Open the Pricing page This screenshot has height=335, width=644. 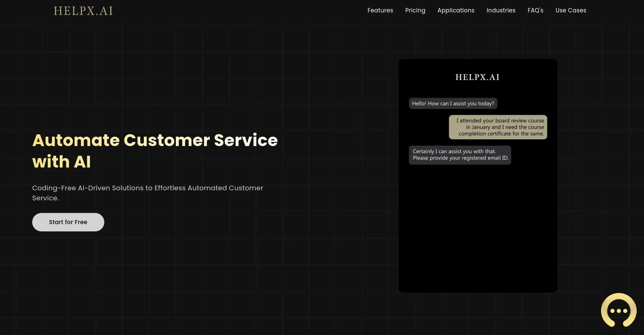[x=415, y=10]
